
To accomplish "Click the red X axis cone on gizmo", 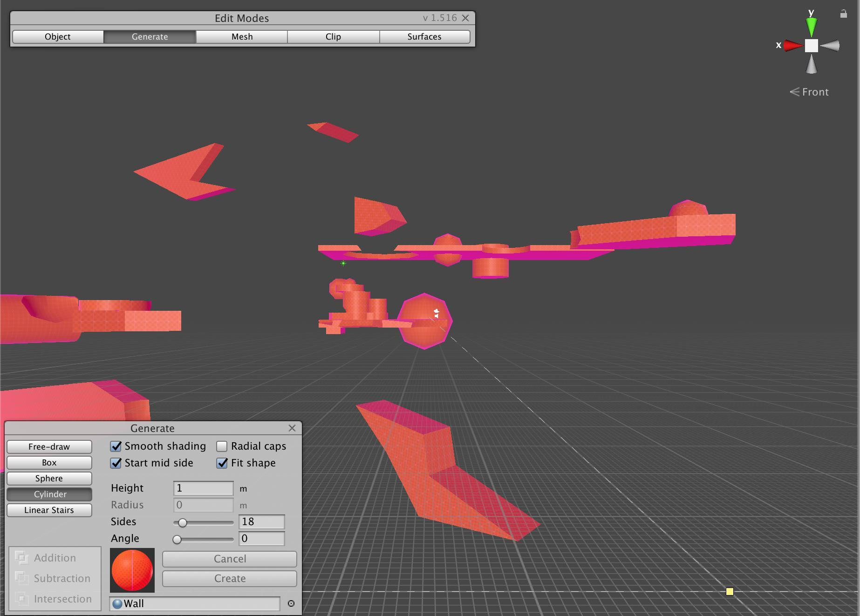I will click(792, 46).
